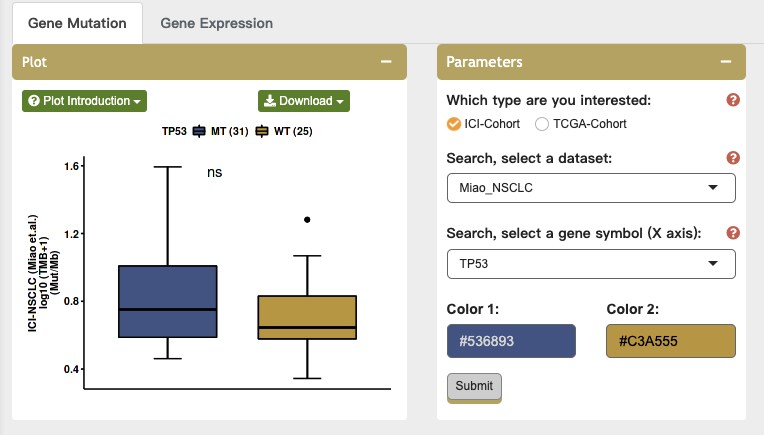Switch to the Gene Mutation tab
Viewport: 764px width, 435px height.
(77, 22)
